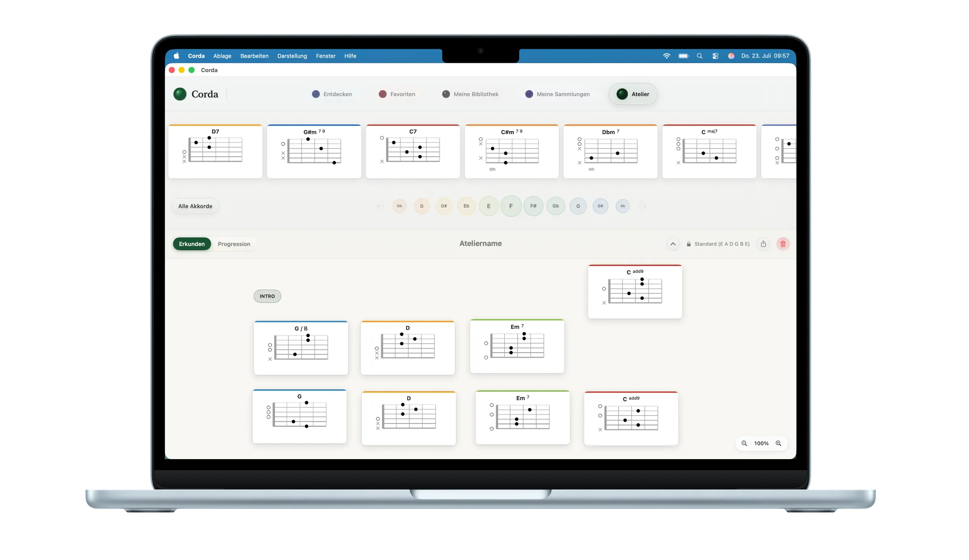Collapse the chord panel with chevron
The height and width of the screenshot is (560, 969).
coord(673,244)
